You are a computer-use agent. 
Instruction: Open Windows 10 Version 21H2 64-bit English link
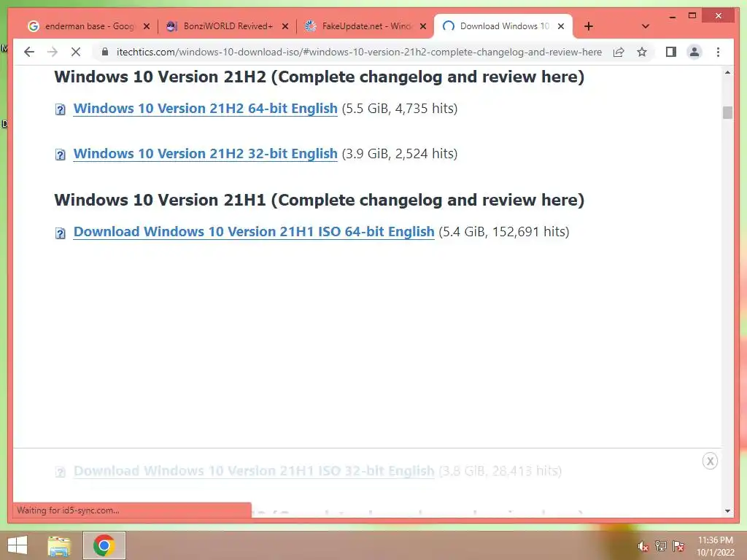click(x=205, y=109)
